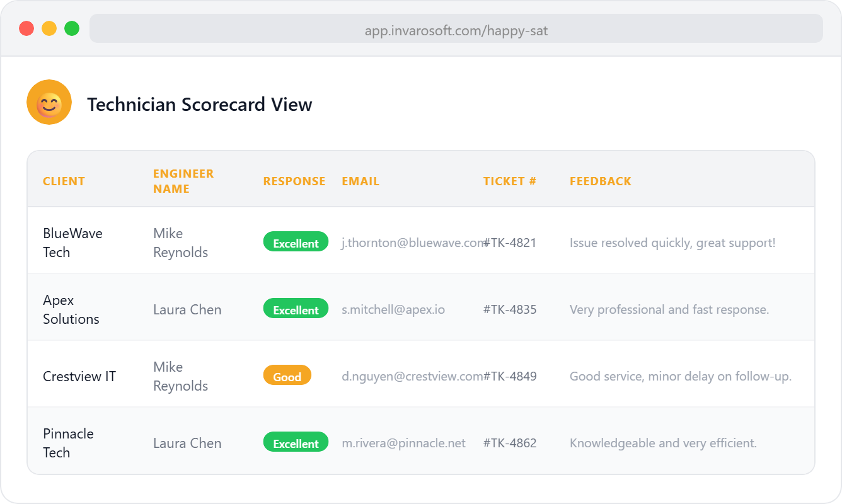Select the BlueWave Tech client cell
This screenshot has height=504, width=842.
tap(72, 243)
